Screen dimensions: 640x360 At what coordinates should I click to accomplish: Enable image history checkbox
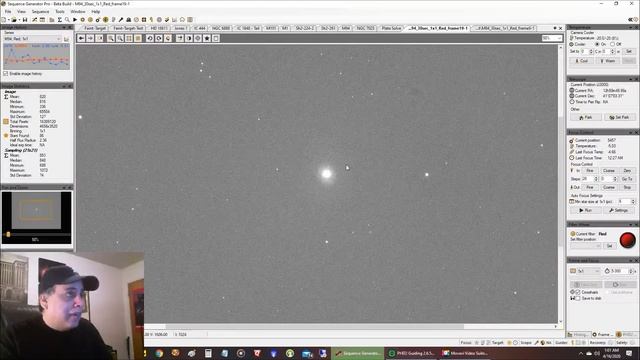pyautogui.click(x=6, y=74)
